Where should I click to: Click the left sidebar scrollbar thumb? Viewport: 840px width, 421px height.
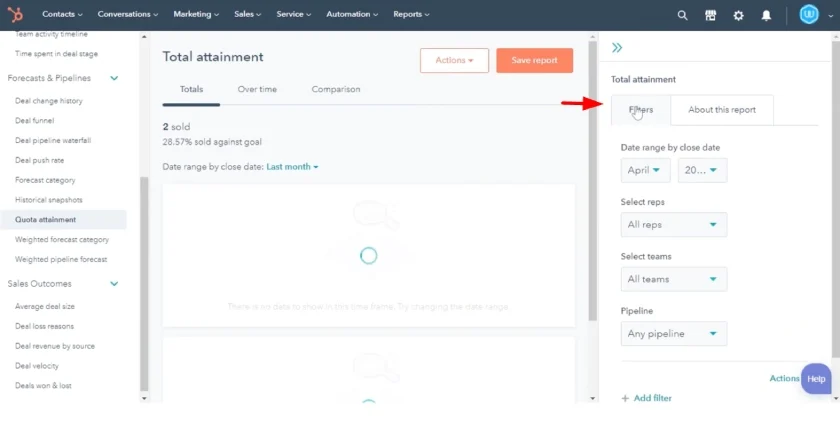(144, 284)
